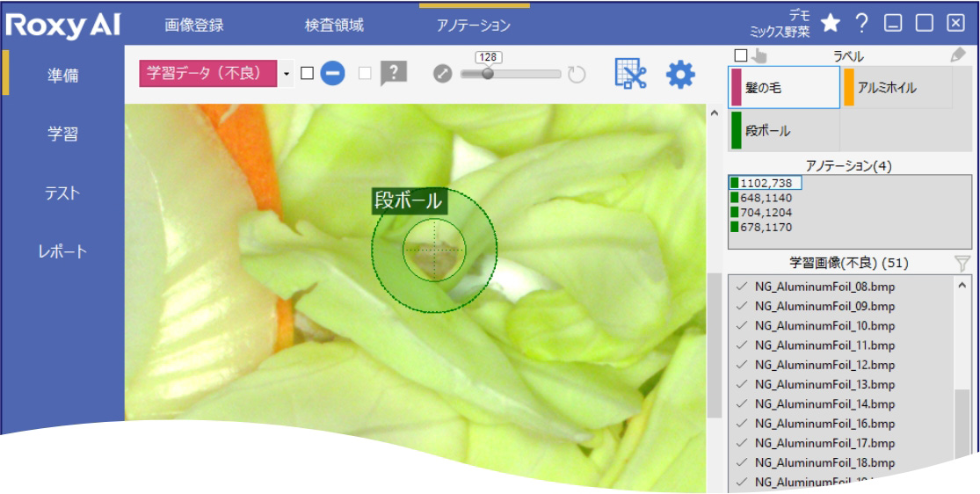Select the アルミホイル label
980x494 pixels.
pos(897,88)
